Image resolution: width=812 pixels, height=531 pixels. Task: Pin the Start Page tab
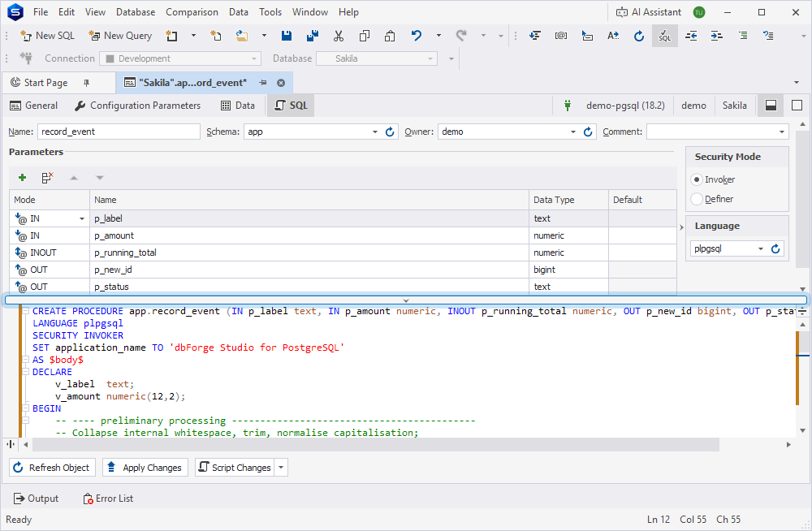pos(87,82)
